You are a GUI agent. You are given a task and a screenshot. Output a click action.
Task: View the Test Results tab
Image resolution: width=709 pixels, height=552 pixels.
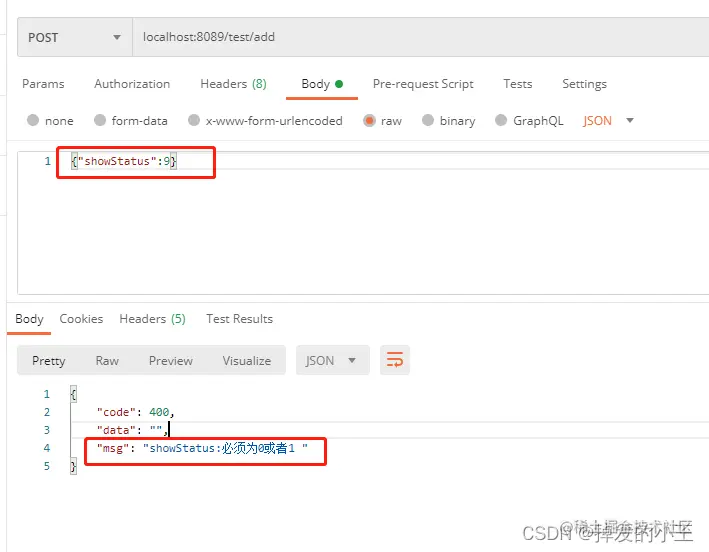point(240,319)
